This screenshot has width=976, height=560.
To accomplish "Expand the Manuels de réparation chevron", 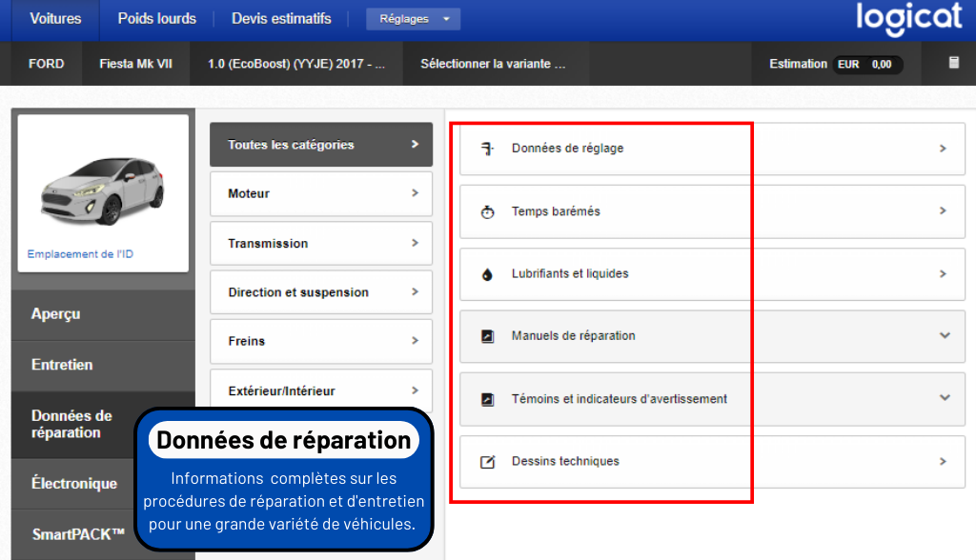I will tap(945, 335).
